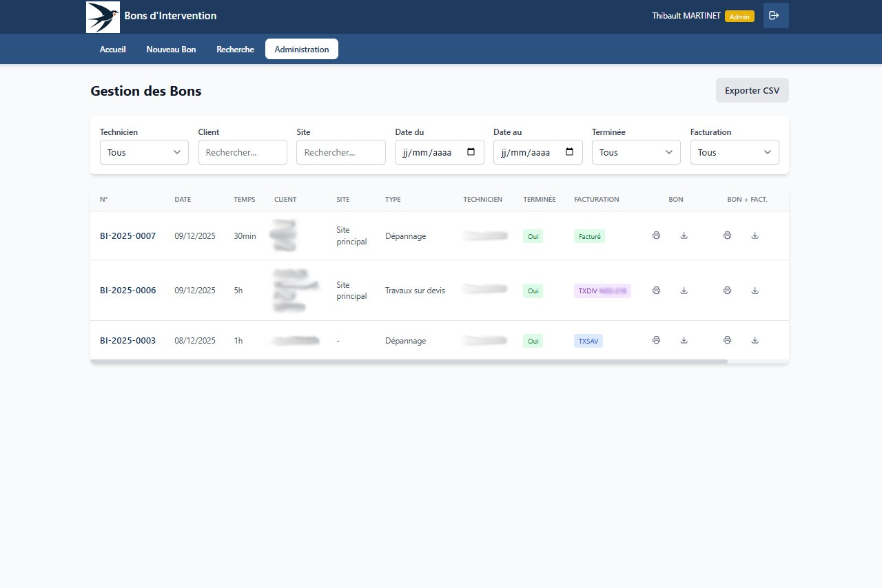The height and width of the screenshot is (588, 882).
Task: Print the bon for BI-2025-0007
Action: 656,235
